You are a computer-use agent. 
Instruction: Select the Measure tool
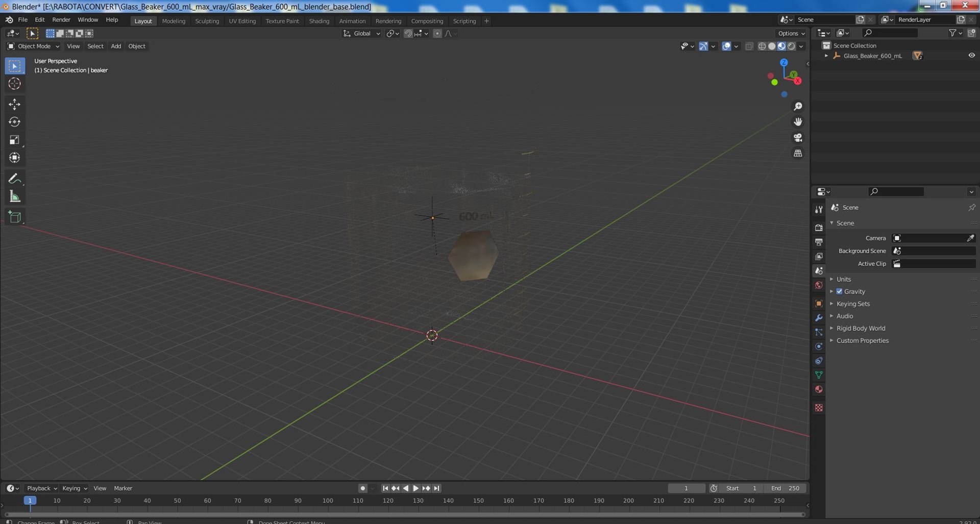[x=14, y=196]
